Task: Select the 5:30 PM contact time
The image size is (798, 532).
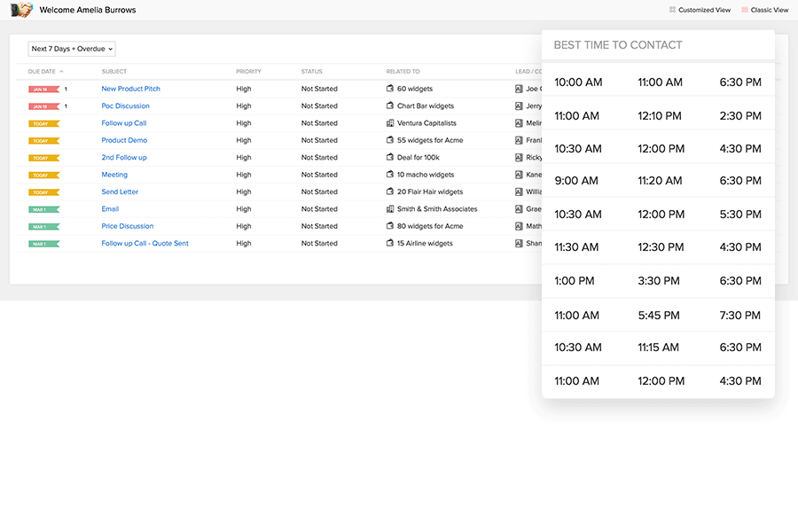Action: (x=740, y=215)
